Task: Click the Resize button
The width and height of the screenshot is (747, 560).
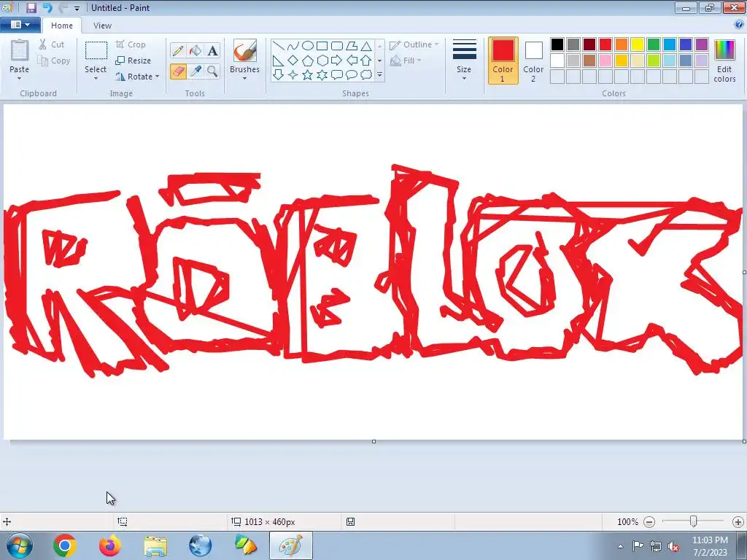Action: coord(133,61)
